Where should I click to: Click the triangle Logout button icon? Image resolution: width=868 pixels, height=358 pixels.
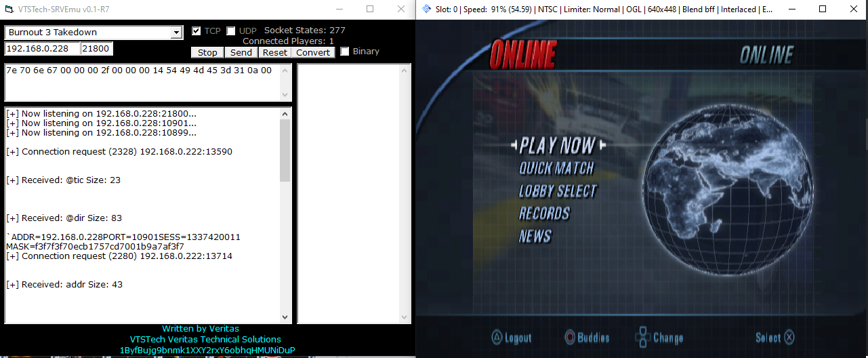(x=497, y=337)
